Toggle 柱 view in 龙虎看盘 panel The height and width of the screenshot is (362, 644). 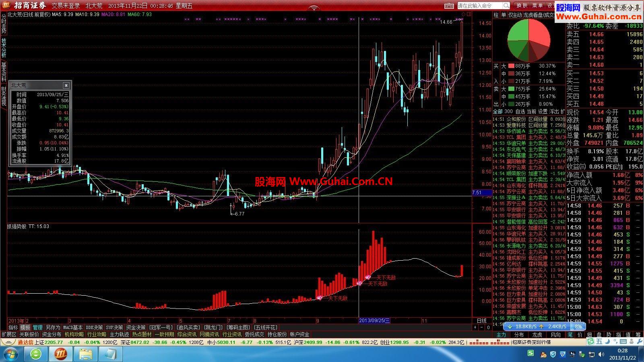point(496,15)
